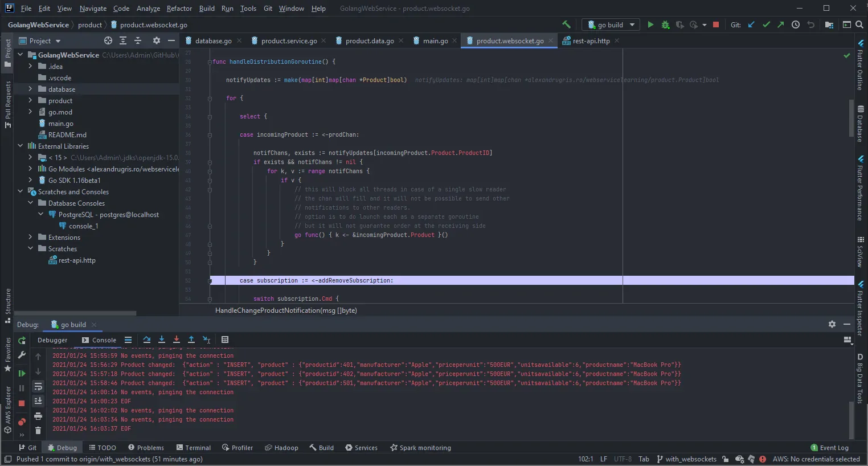Screen dimensions: 868x466
Task: Start debugging with the green bug icon
Action: (665, 24)
